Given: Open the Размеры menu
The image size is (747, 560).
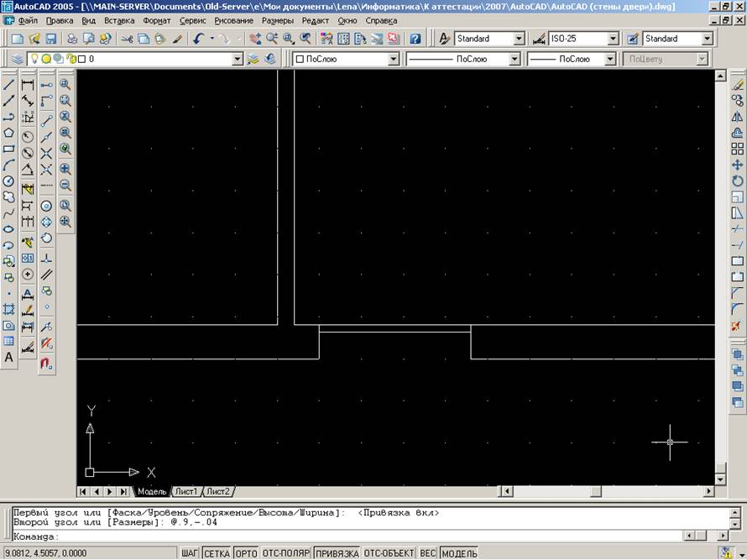Looking at the screenshot, I should 278,20.
